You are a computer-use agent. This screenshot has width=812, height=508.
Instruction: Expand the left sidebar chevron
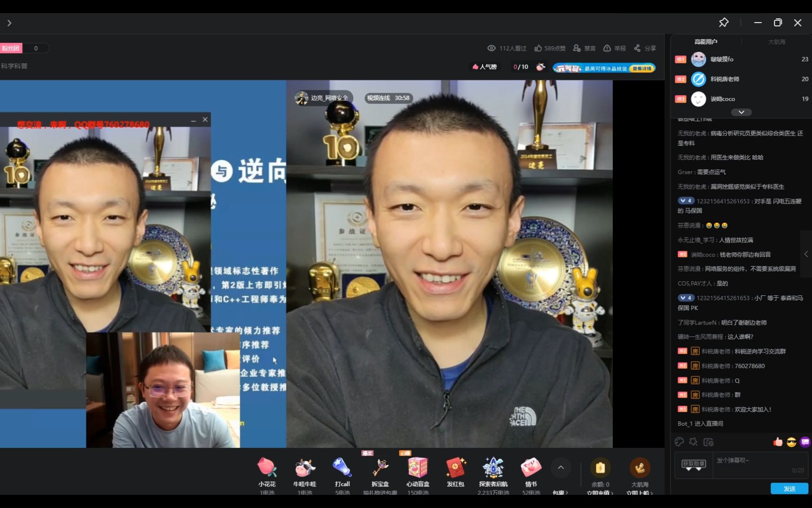[9, 23]
